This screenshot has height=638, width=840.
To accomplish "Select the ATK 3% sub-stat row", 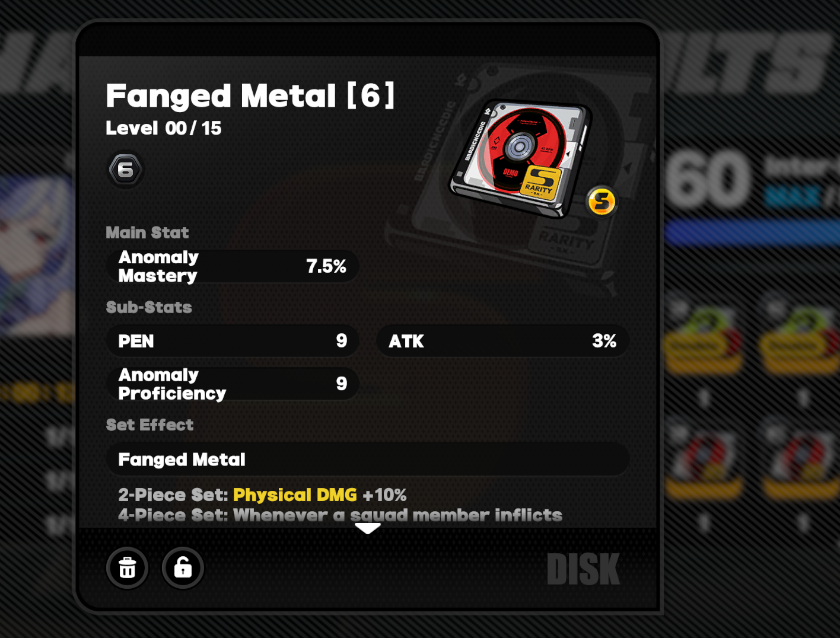I will click(502, 341).
